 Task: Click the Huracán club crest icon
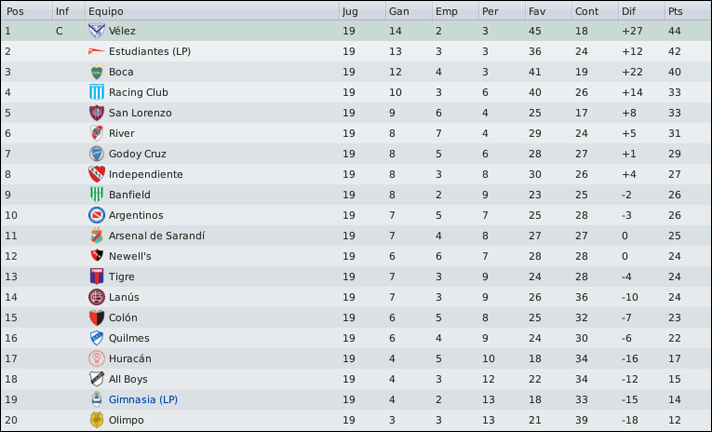click(x=96, y=358)
